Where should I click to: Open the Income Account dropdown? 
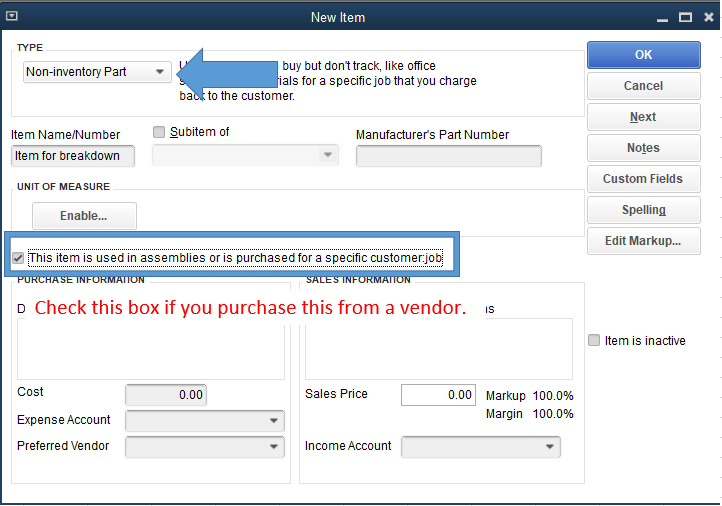pos(481,447)
